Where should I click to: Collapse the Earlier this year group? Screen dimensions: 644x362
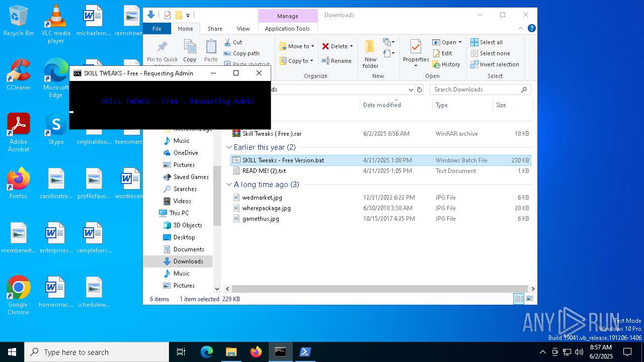coord(229,147)
